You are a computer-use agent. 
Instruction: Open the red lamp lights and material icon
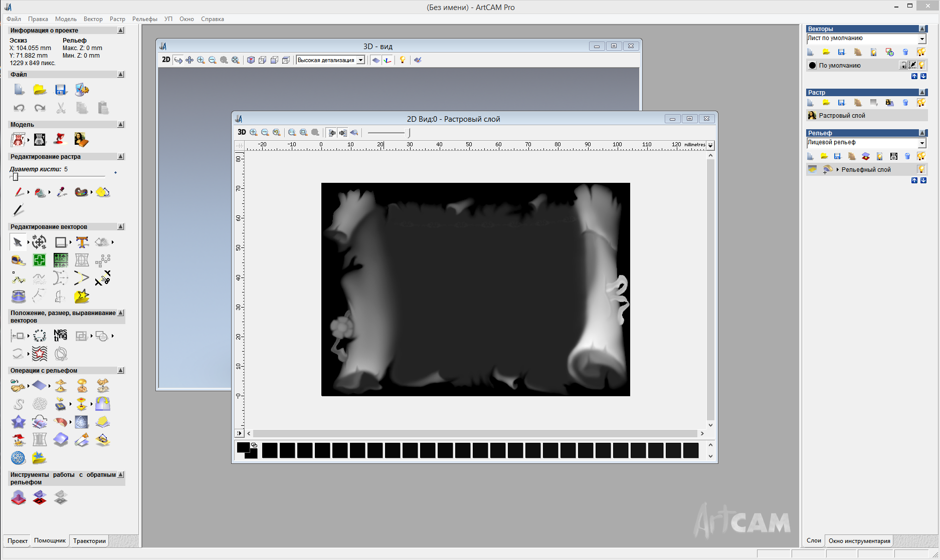[61, 139]
